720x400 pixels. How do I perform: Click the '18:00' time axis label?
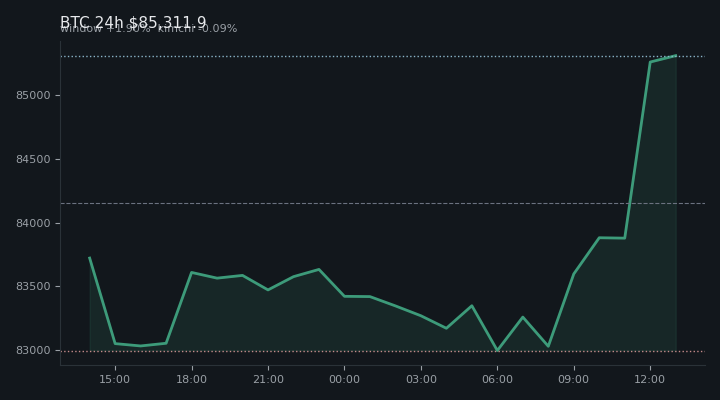click(191, 379)
